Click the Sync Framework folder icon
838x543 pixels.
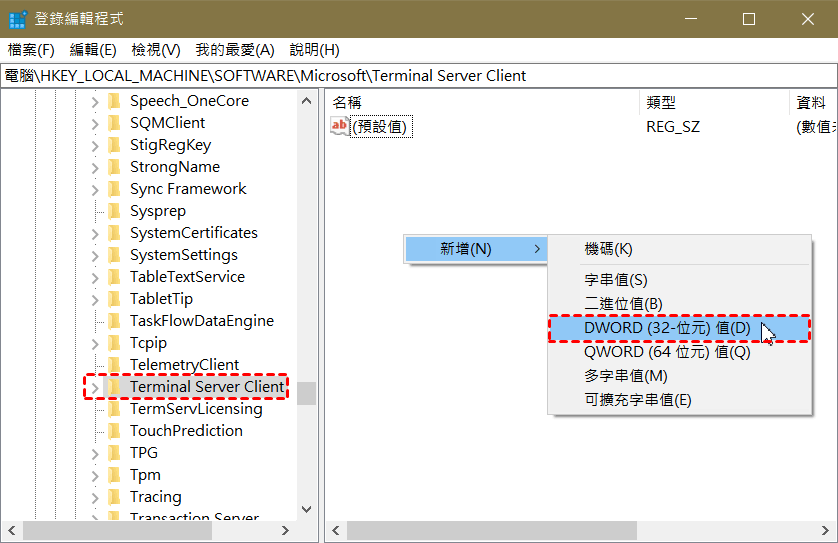click(114, 189)
